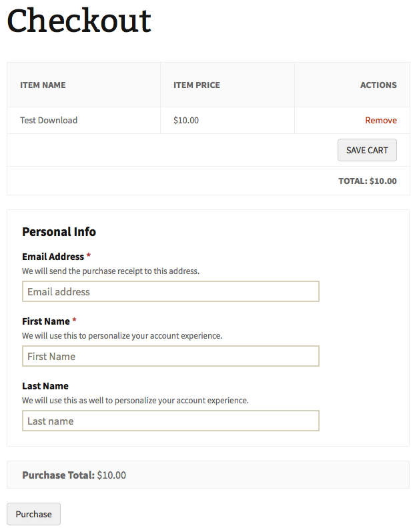Click the Personal Info section heading
Viewport: 417px width, 532px height.
[x=59, y=232]
